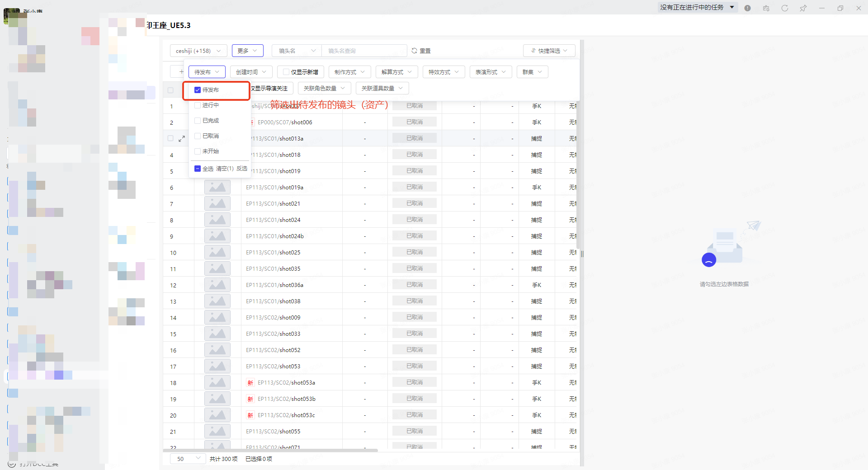This screenshot has width=868, height=470.
Task: Check the 已取消 status option
Action: pos(198,136)
